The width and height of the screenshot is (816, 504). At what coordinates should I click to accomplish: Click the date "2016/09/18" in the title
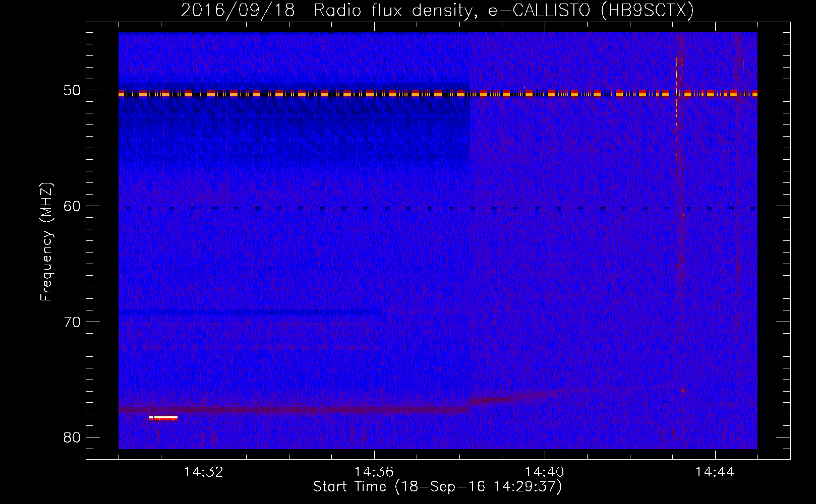coord(238,10)
